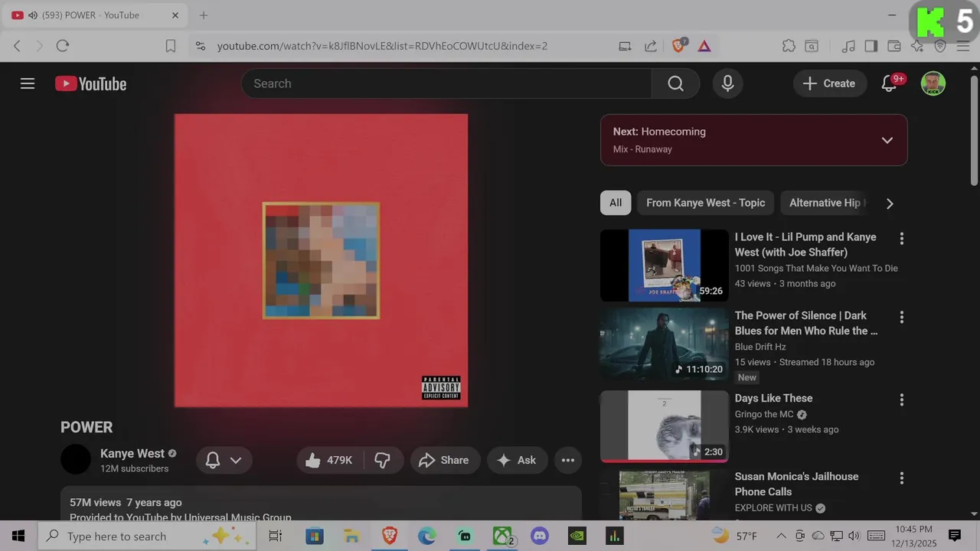Click the Ask button
Screen dimensions: 980x551
click(x=517, y=460)
